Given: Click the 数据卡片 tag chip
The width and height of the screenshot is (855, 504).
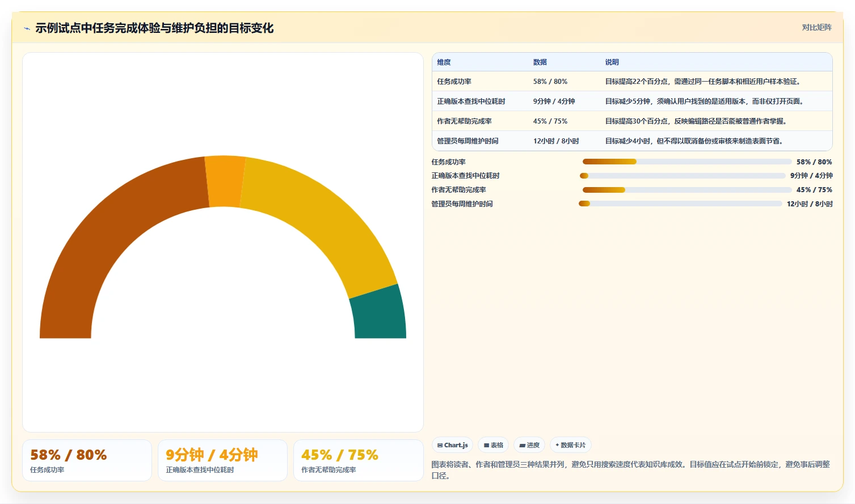Looking at the screenshot, I should click(x=571, y=445).
